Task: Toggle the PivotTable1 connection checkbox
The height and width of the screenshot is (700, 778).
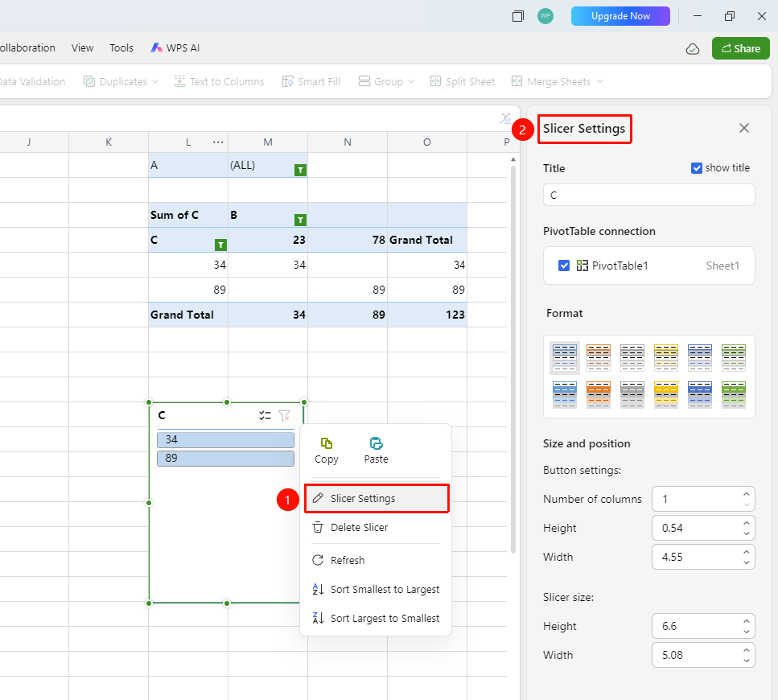Action: [x=564, y=266]
